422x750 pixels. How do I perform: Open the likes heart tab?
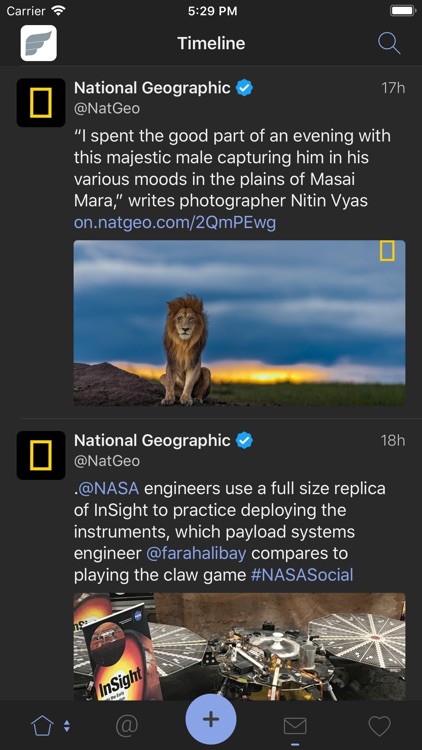[x=379, y=727]
